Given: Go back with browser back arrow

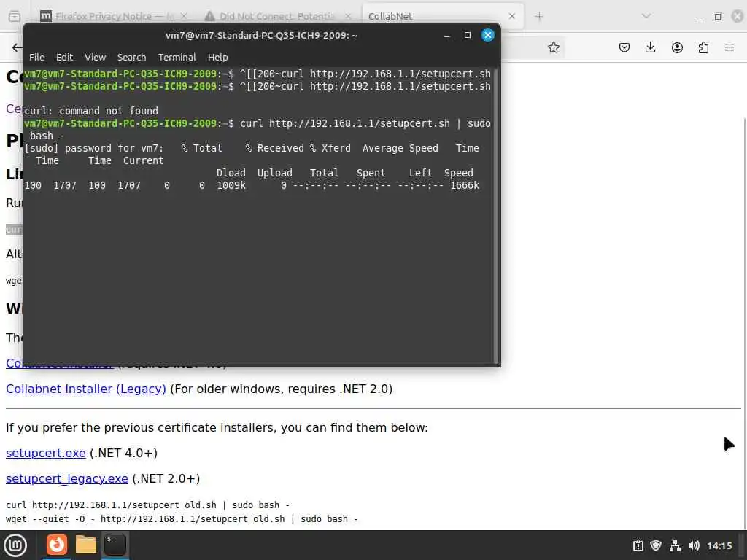Looking at the screenshot, I should click(x=17, y=47).
